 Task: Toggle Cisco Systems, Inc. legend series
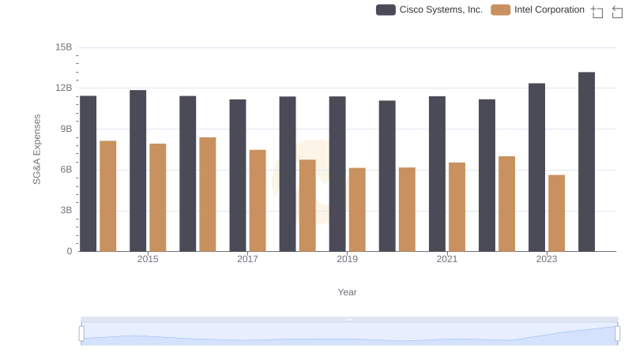(x=429, y=9)
